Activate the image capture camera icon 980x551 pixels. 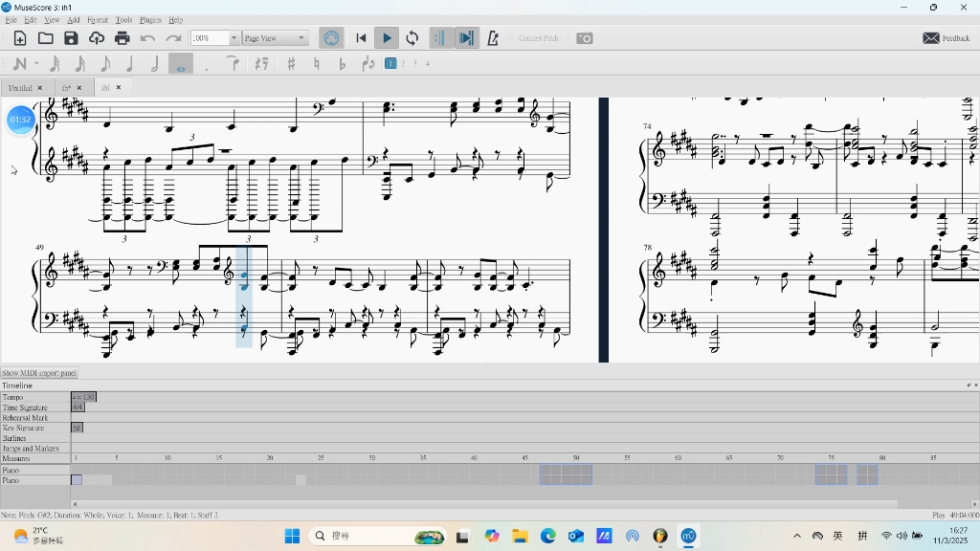tap(585, 38)
